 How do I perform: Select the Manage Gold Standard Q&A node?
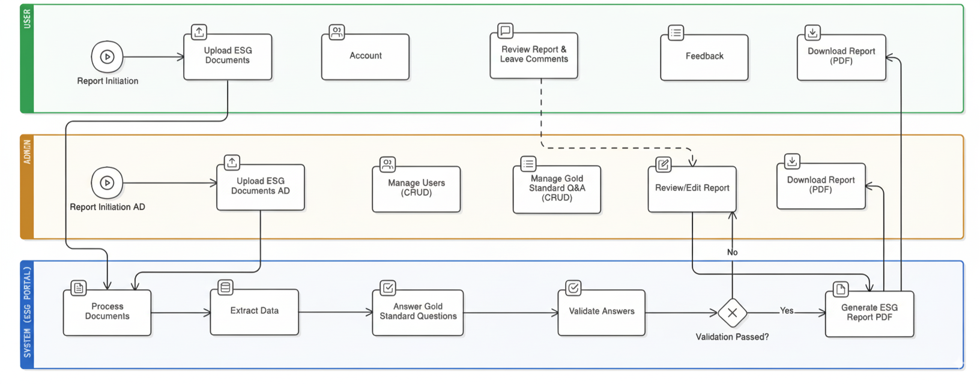pos(557,189)
